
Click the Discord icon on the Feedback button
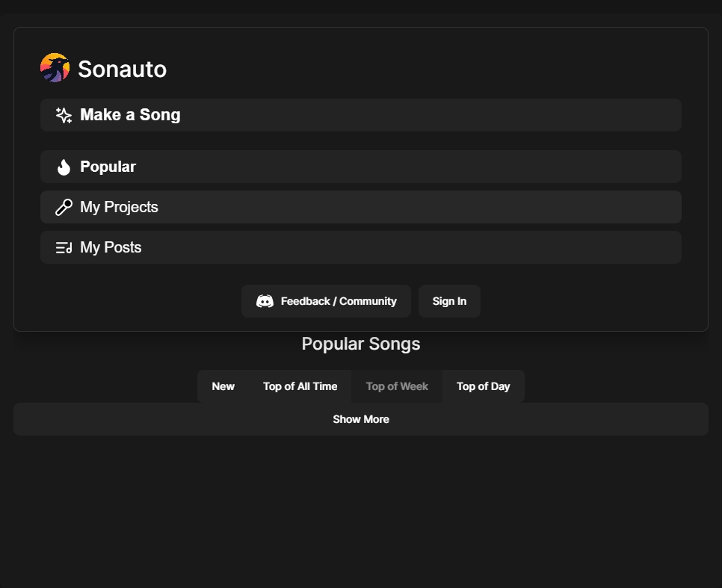pos(266,300)
